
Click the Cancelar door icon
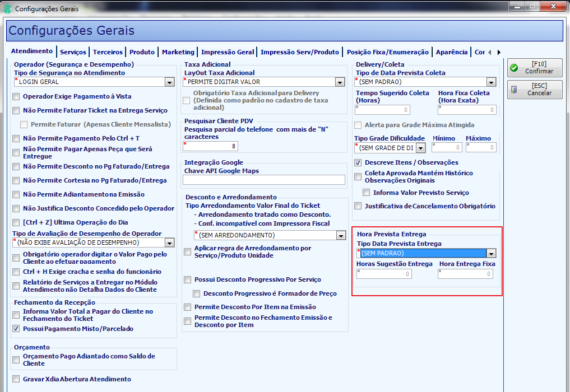[x=514, y=90]
